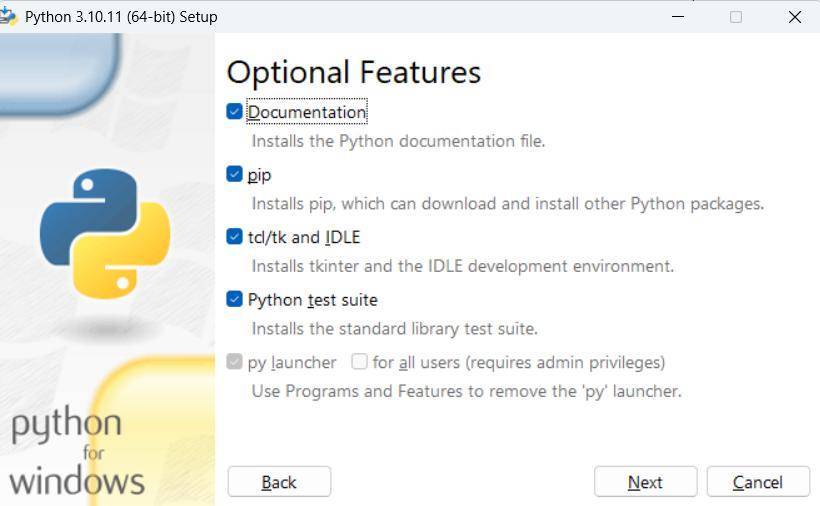Click the tcl/tk and IDLE label
The width and height of the screenshot is (820, 506).
coord(304,237)
